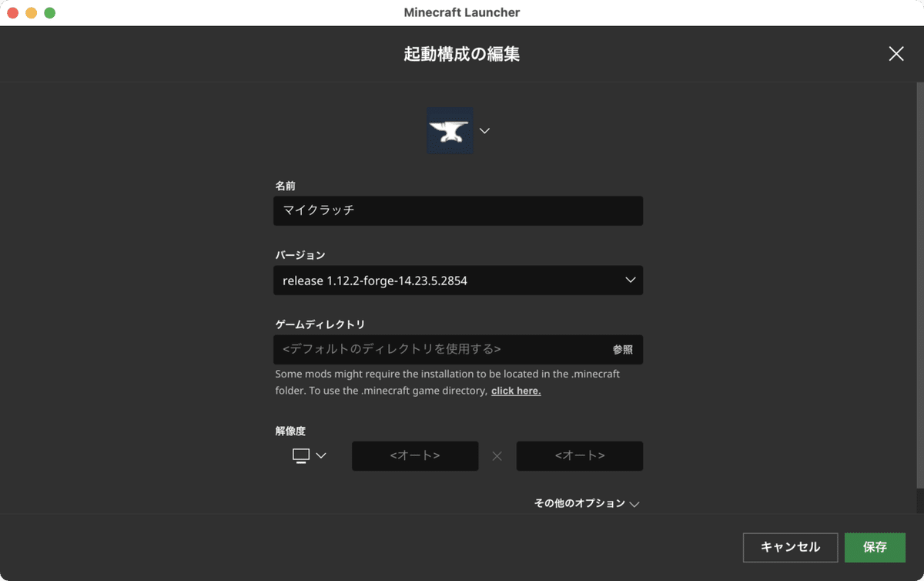Click the left <オート> resolution width field

coord(415,455)
